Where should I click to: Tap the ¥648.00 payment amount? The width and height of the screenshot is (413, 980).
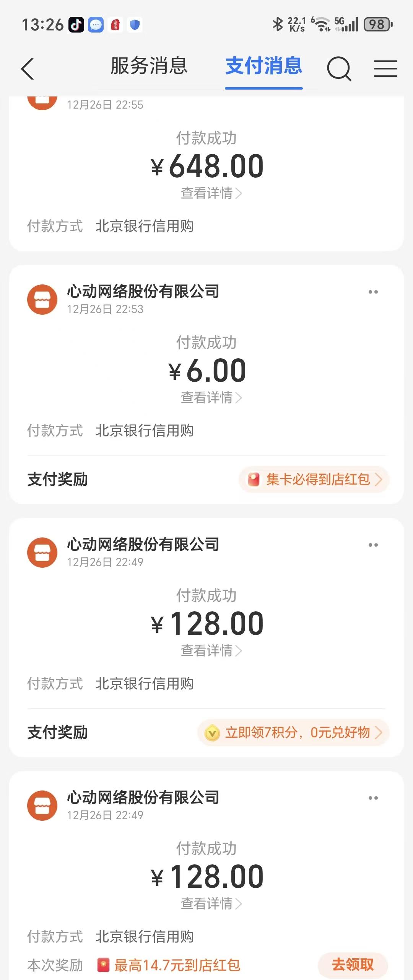[207, 167]
